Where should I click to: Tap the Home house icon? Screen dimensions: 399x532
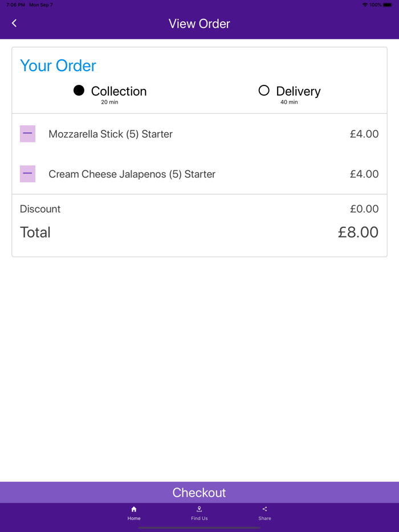pos(134,509)
